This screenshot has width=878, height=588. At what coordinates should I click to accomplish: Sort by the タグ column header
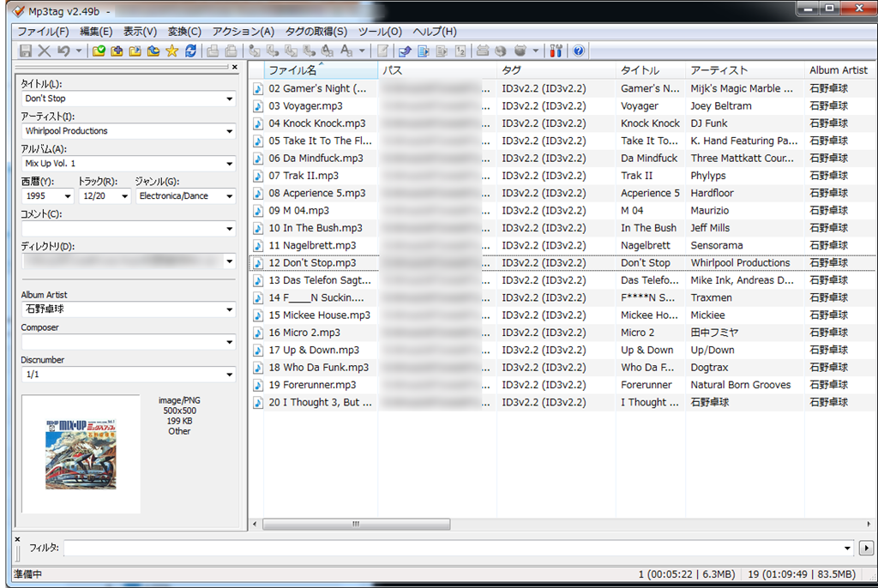[556, 70]
